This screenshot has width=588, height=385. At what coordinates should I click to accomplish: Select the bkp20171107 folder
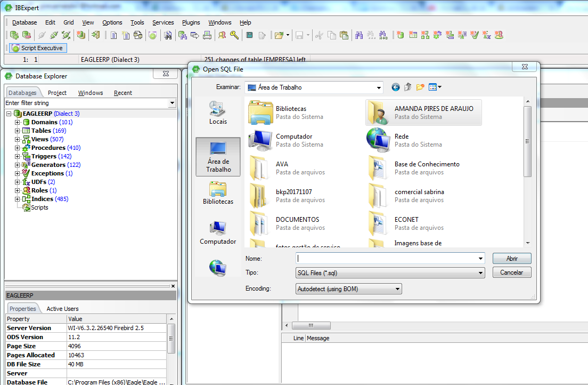pos(288,196)
